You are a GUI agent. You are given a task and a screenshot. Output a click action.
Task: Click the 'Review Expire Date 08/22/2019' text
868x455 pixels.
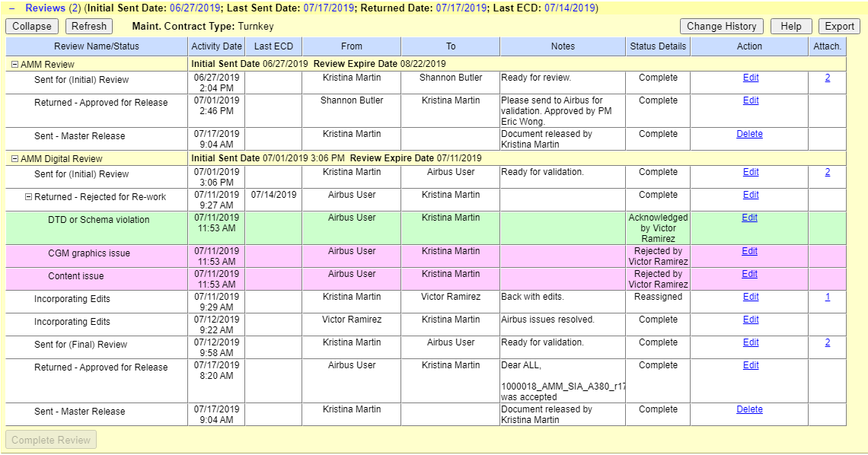[380, 64]
